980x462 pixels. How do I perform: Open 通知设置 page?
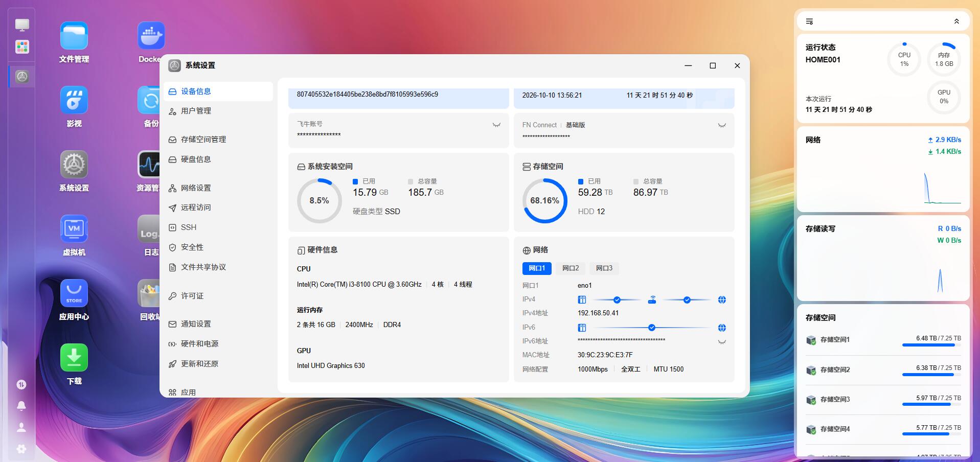coord(218,324)
